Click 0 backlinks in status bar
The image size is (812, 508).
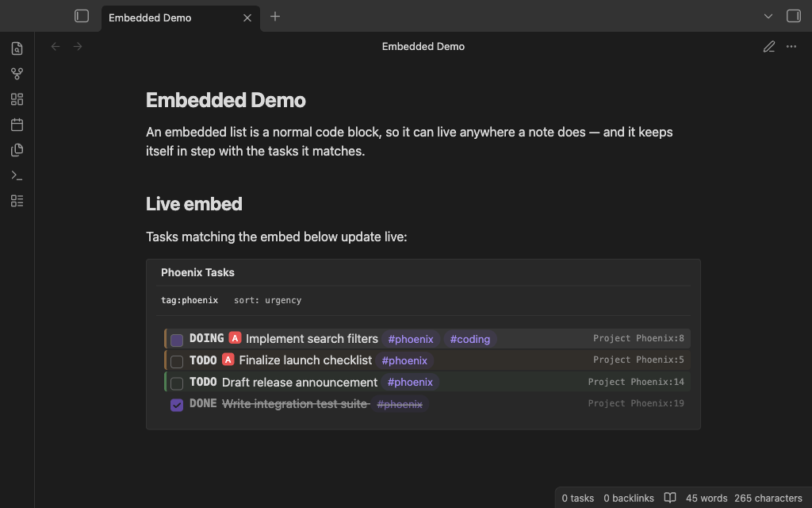click(629, 498)
